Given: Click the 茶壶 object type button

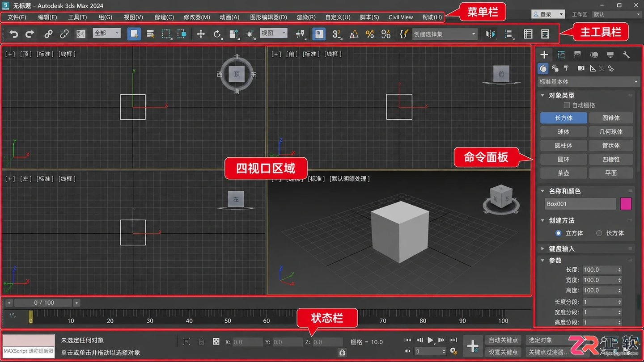Looking at the screenshot, I should pos(563,173).
